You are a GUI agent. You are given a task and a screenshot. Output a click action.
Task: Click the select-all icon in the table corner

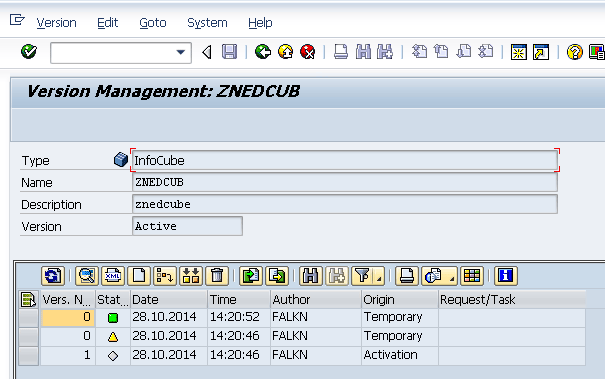point(29,299)
